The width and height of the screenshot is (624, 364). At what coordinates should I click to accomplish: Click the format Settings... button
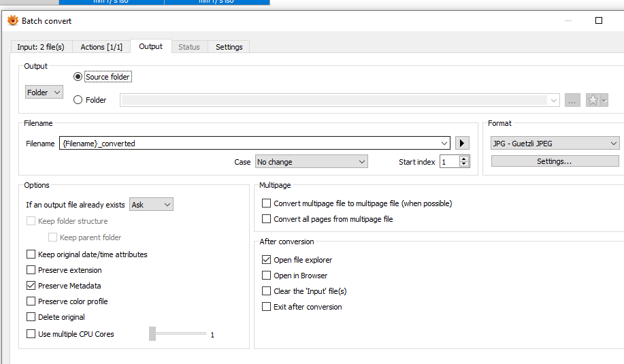pyautogui.click(x=555, y=161)
